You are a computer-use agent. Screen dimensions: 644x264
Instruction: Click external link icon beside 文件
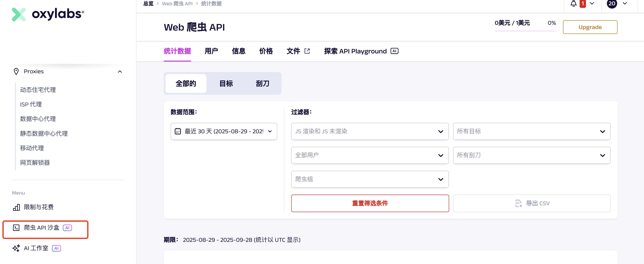pyautogui.click(x=307, y=51)
